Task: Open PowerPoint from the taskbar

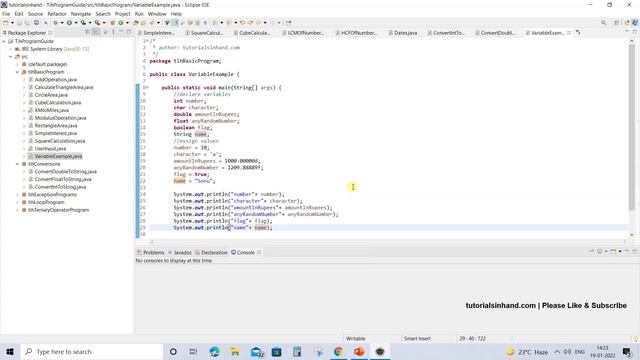Action: pyautogui.click(x=359, y=351)
